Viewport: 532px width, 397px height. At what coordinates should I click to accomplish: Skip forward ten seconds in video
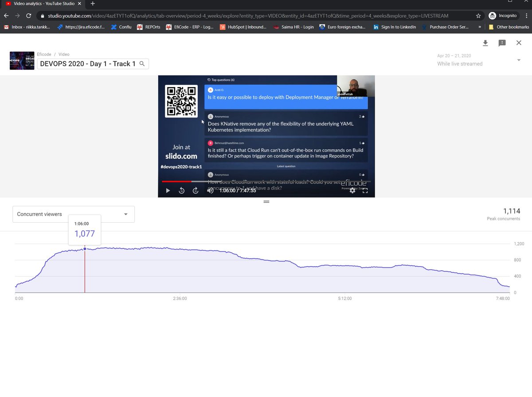196,190
